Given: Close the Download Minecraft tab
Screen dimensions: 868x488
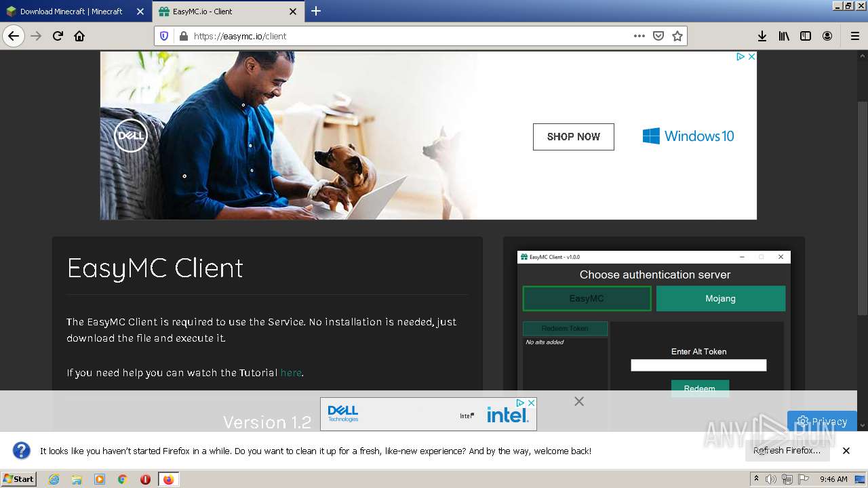Looking at the screenshot, I should pyautogui.click(x=140, y=12).
